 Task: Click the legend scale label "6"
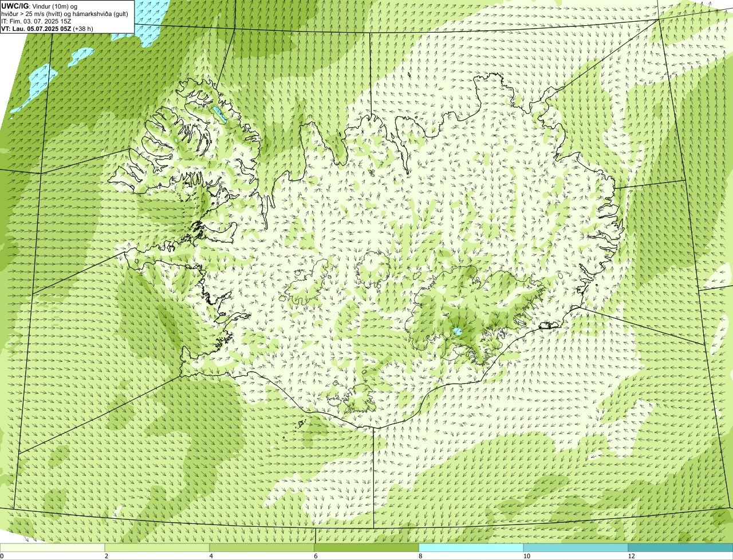pos(316,557)
